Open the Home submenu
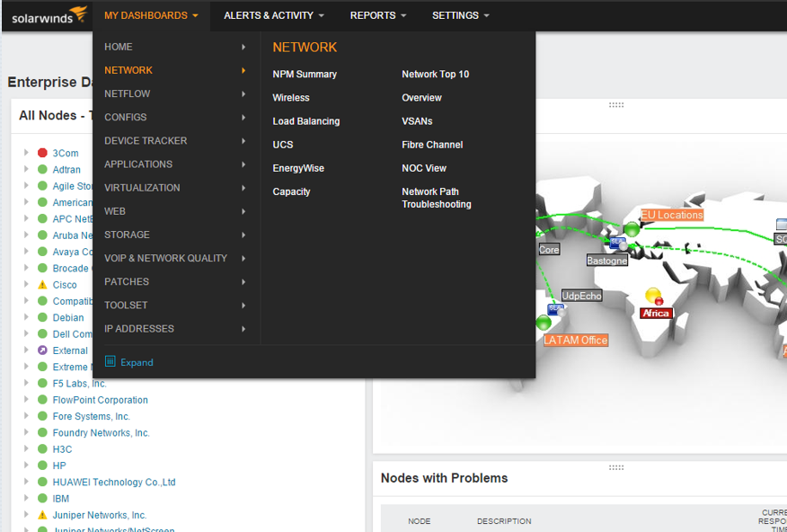Screen dimensions: 787x532 [x=176, y=47]
